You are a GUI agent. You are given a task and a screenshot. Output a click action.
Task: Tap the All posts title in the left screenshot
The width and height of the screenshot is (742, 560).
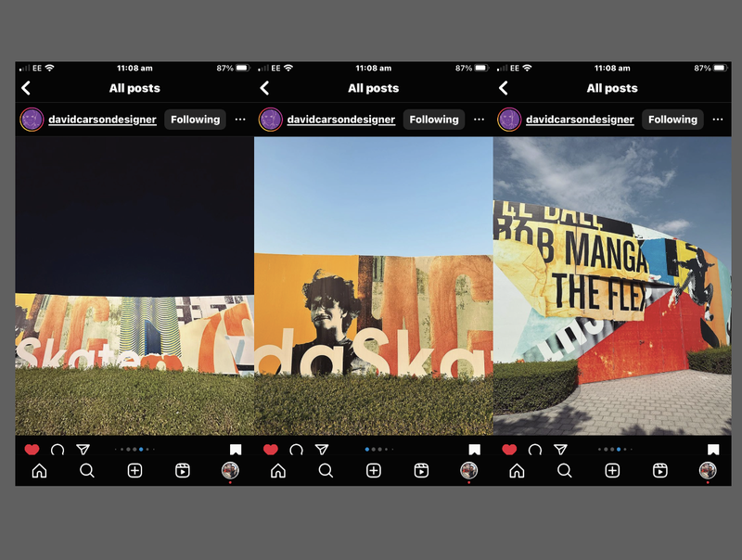[134, 88]
